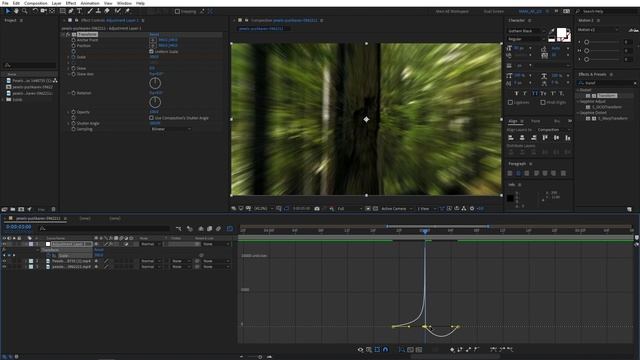Screen dimensions: 640x360
Task: Click the current timecode display in timeline
Action: 18,227
